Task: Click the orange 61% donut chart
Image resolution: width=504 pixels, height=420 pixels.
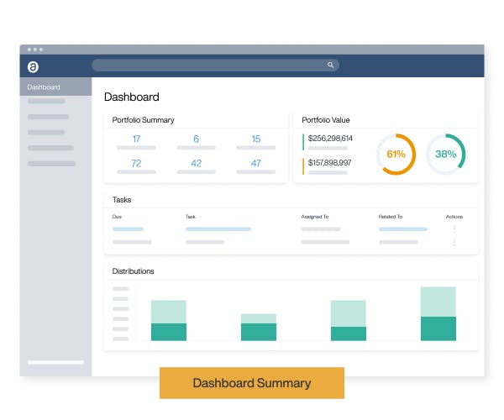Action: coord(396,155)
